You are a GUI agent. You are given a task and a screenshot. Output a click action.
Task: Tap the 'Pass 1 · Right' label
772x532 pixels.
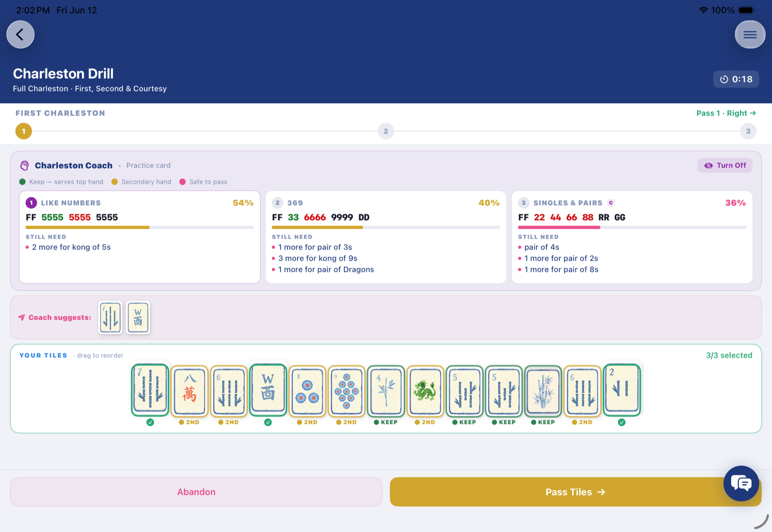tap(726, 113)
